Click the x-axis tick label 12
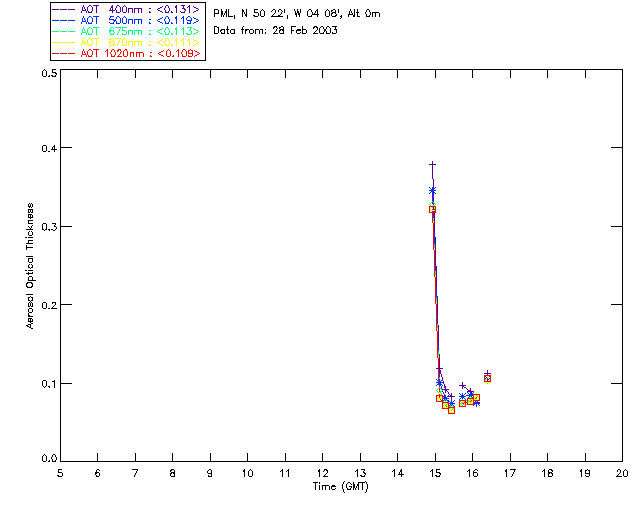The width and height of the screenshot is (640, 512). coord(322,473)
